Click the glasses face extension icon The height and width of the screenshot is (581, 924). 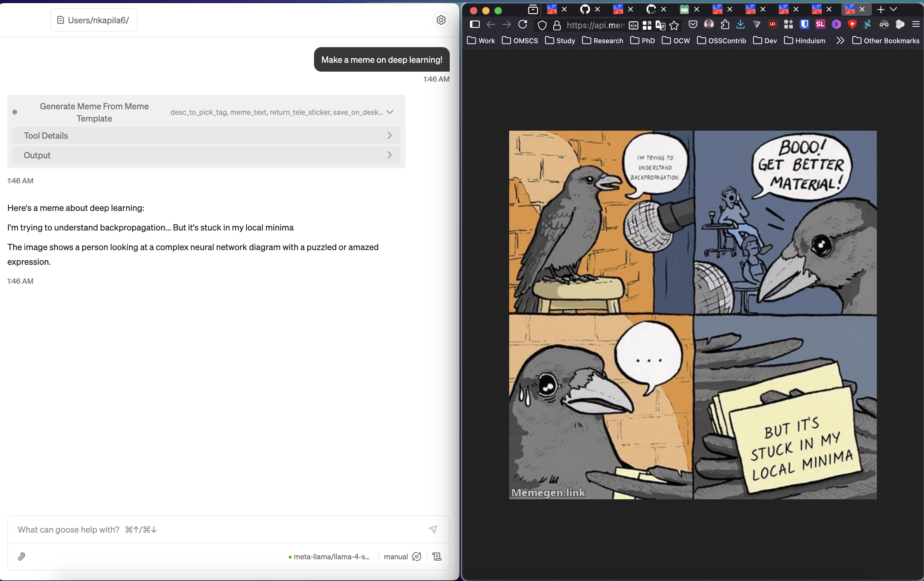tap(884, 24)
